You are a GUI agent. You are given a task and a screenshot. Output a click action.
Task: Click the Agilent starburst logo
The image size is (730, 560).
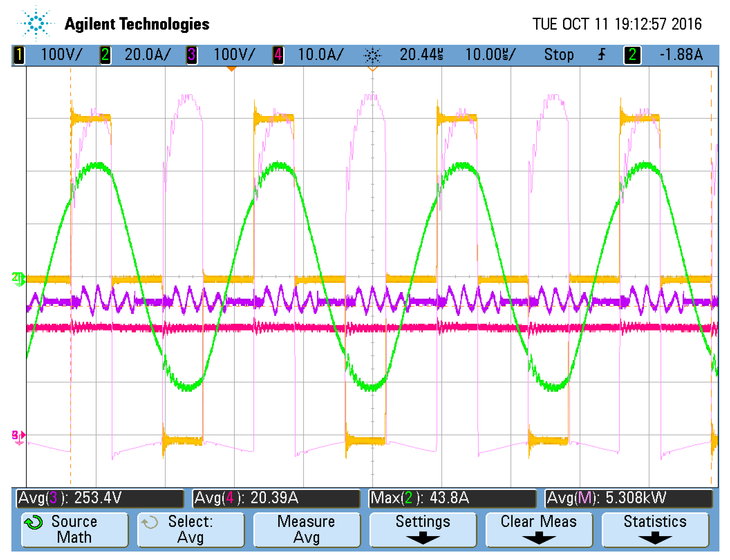36,23
